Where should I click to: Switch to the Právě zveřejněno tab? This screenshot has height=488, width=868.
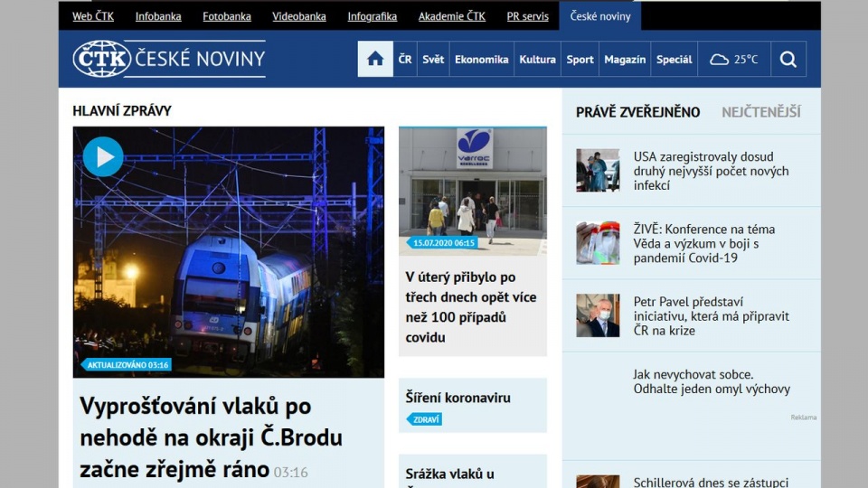(637, 112)
